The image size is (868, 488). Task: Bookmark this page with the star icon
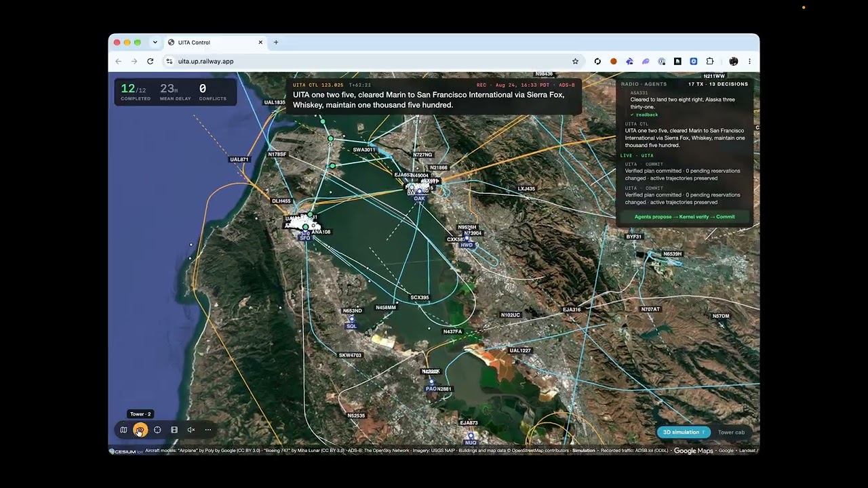point(576,61)
